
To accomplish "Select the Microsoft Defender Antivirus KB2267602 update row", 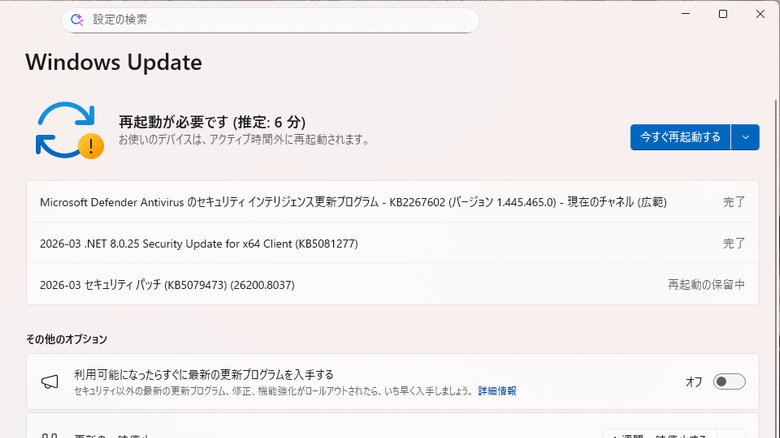I will [392, 202].
